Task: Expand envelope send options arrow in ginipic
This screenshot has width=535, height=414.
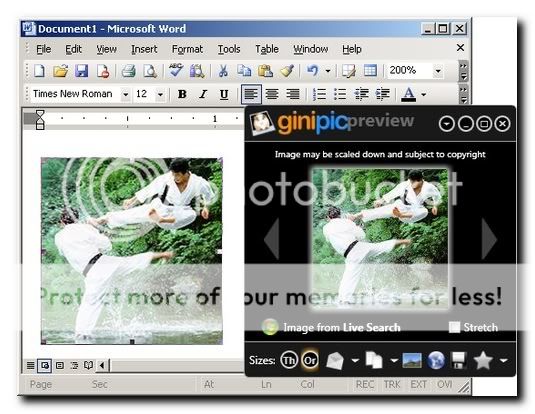Action: click(355, 360)
